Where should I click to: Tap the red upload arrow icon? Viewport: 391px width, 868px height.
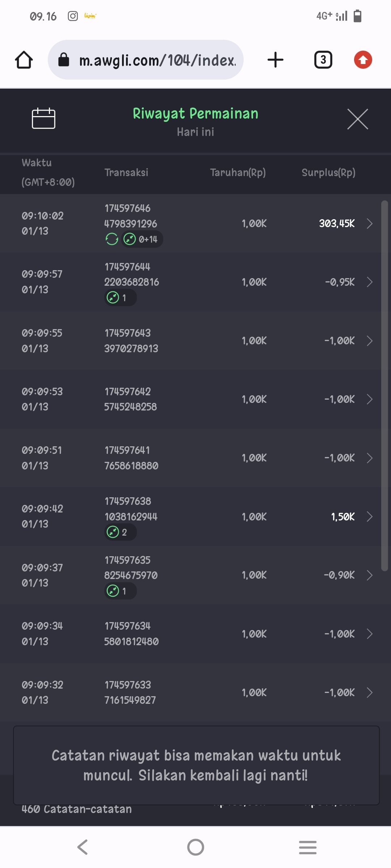363,60
